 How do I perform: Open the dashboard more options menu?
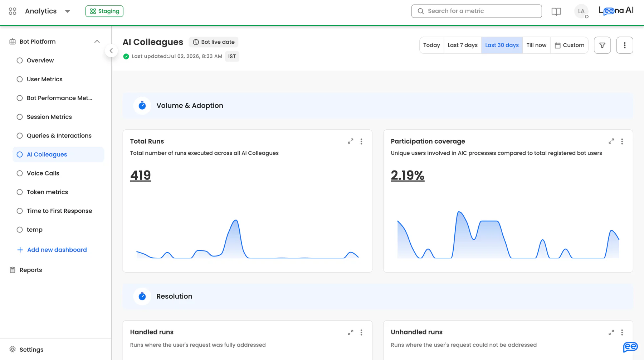pos(625,45)
